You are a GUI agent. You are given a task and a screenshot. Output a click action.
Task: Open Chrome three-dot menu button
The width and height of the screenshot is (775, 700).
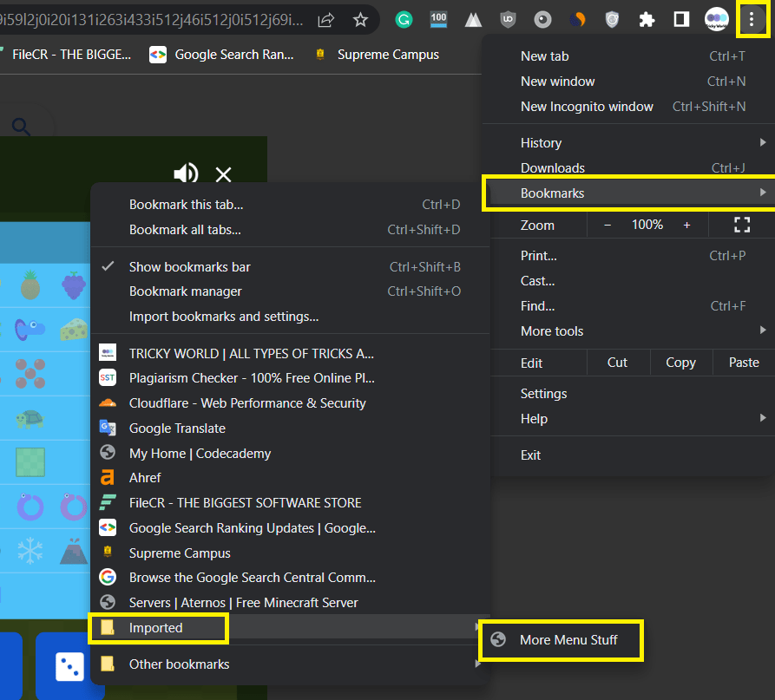tap(752, 19)
